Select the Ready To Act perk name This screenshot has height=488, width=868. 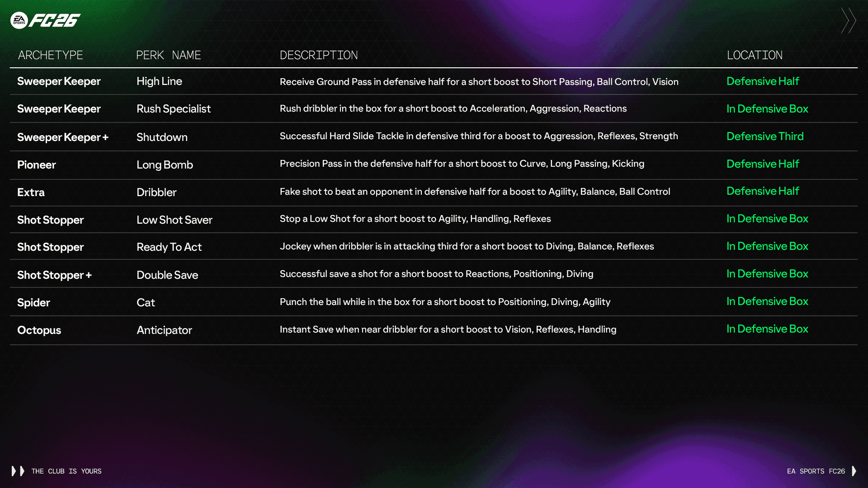coord(169,247)
